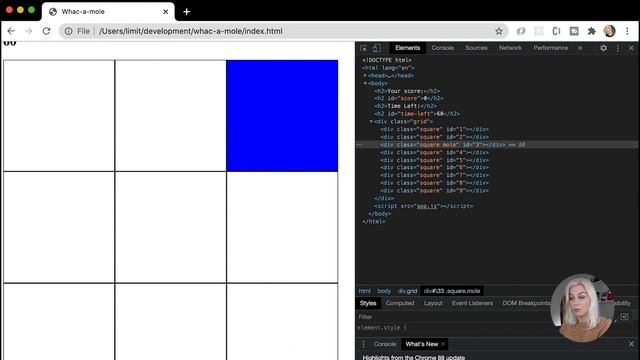Select the div square id 9 row
Viewport: 640px width, 360px height.
[497, 191]
